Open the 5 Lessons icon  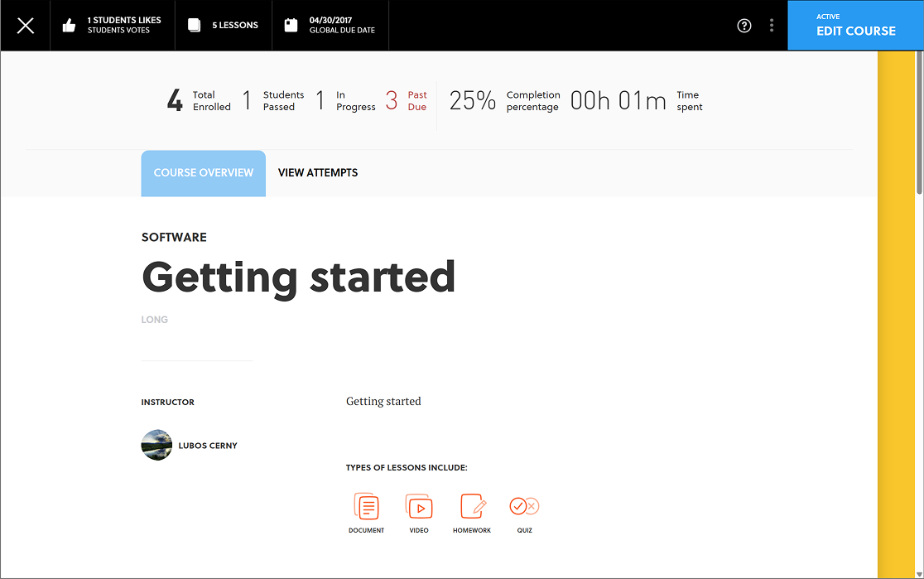coord(194,25)
